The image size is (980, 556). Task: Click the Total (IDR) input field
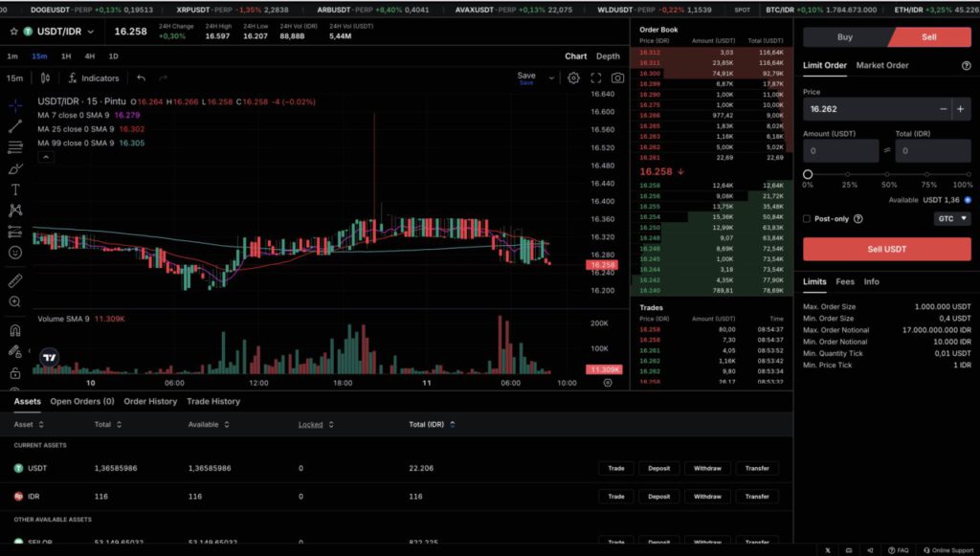coord(933,150)
